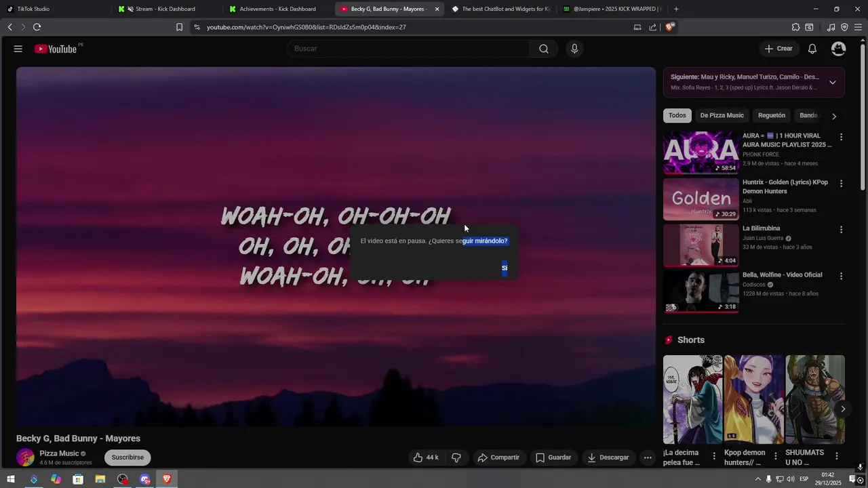The height and width of the screenshot is (488, 868).
Task: Start voice search with the microphone
Action: [x=574, y=49]
